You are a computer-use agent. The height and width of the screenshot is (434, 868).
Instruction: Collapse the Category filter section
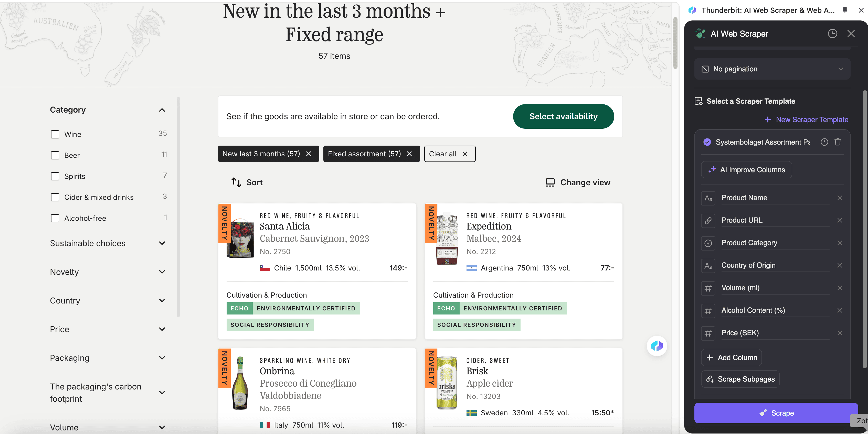(x=162, y=110)
